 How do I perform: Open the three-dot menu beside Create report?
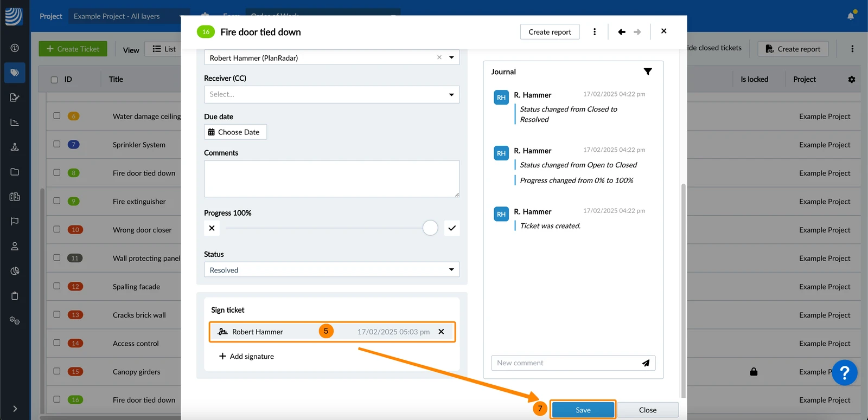[x=595, y=32]
